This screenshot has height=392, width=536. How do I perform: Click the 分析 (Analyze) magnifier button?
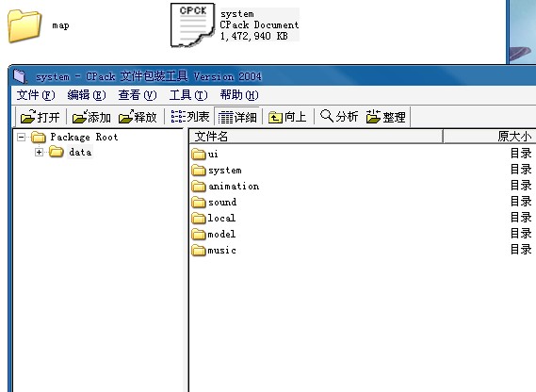[339, 117]
